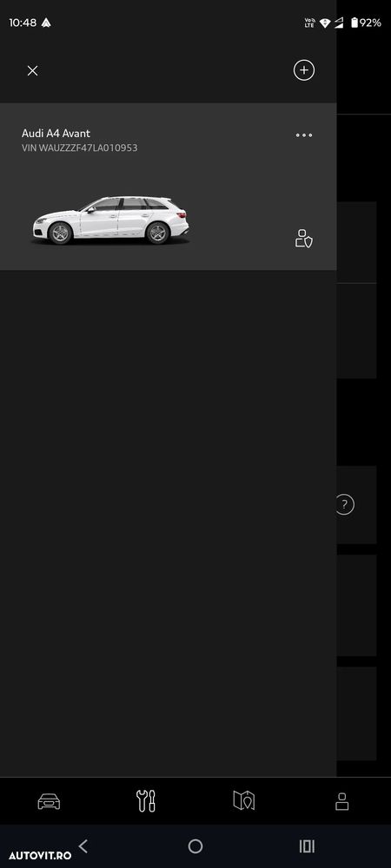Tap the navigation arrow in status bar
The width and height of the screenshot is (391, 868).
pyautogui.click(x=46, y=23)
